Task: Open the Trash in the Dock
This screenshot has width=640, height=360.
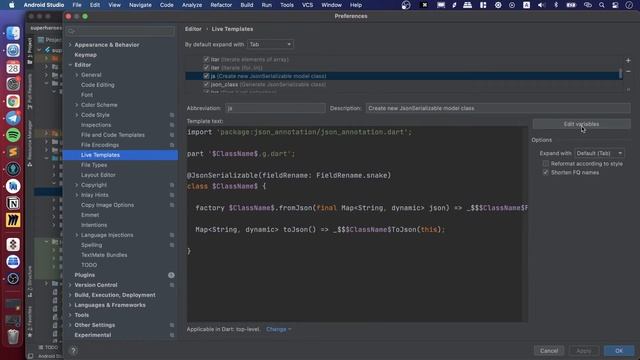Action: pyautogui.click(x=13, y=336)
